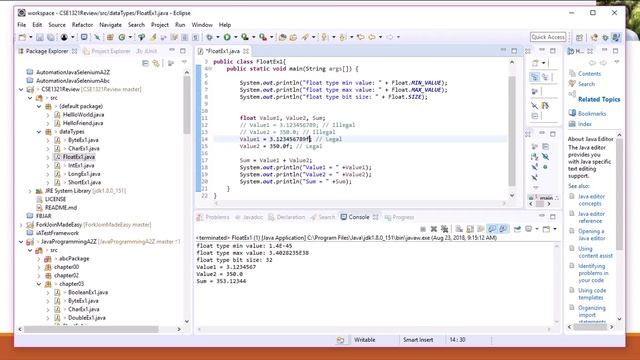This screenshot has height=360, width=640.
Task: Click the New Java Package icon
Action: (x=110, y=37)
